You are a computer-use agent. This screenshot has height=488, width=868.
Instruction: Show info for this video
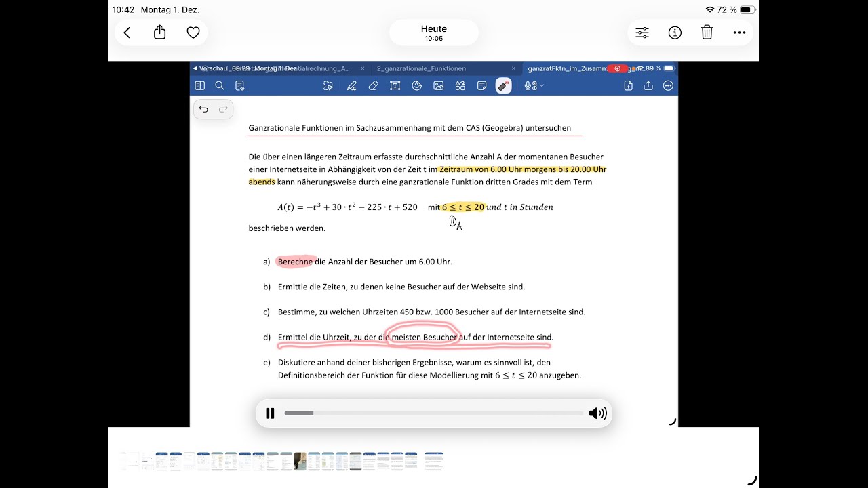click(675, 33)
